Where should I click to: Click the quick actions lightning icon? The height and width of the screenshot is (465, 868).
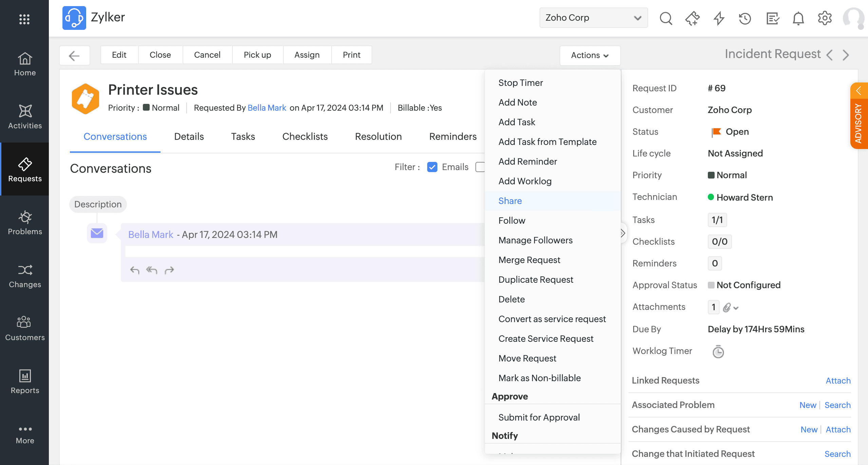coord(719,18)
